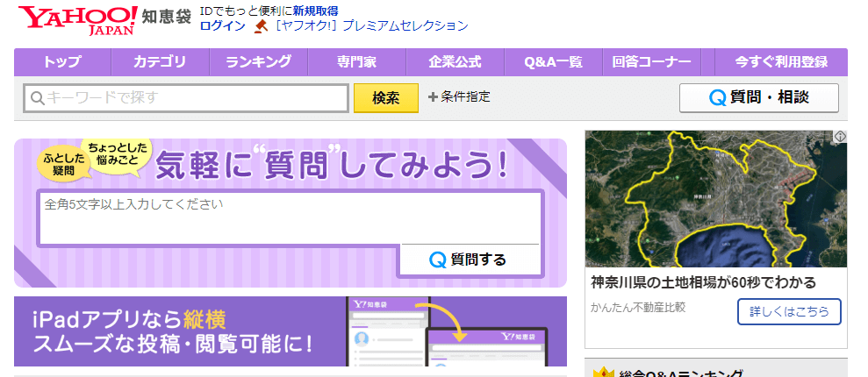The image size is (868, 377).
Task: Click the iPadアプリなら縦横 banner
Action: click(291, 331)
